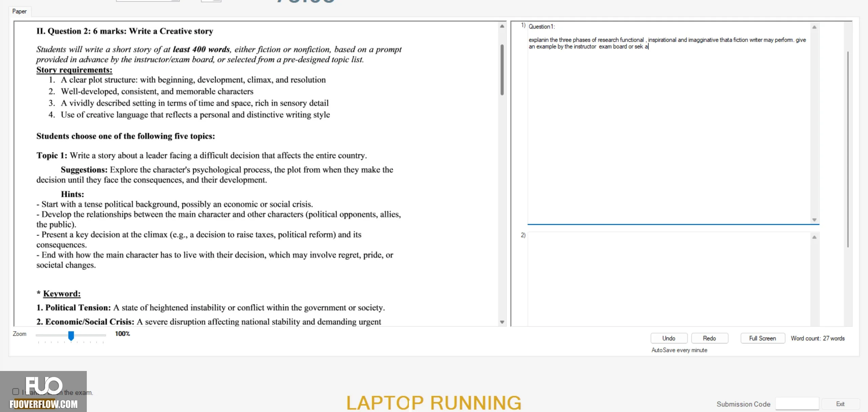Click the 'Present a key decision at the climax' hint

pyautogui.click(x=199, y=239)
